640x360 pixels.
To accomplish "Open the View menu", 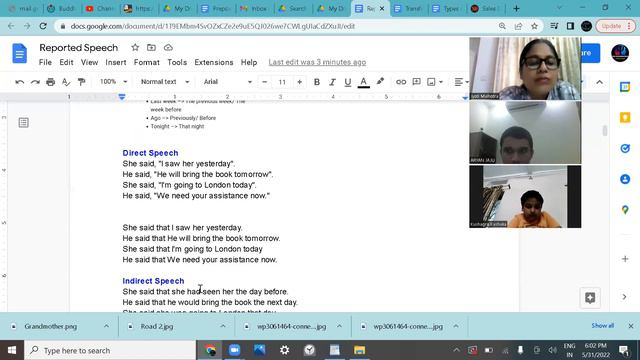I will tap(89, 62).
